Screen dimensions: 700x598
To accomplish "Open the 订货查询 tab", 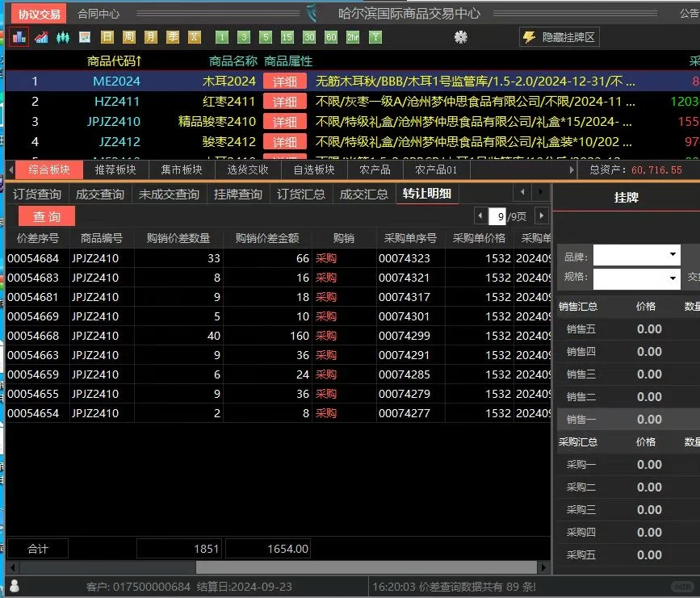I will click(37, 194).
